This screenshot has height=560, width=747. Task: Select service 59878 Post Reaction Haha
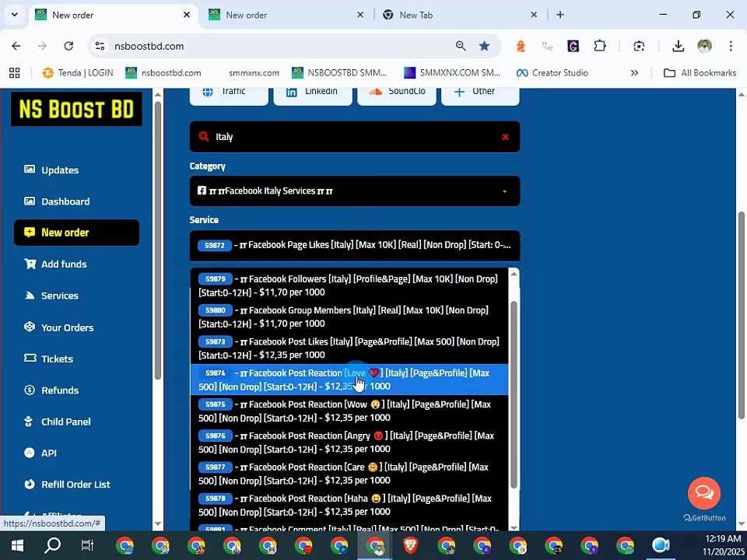(x=349, y=506)
